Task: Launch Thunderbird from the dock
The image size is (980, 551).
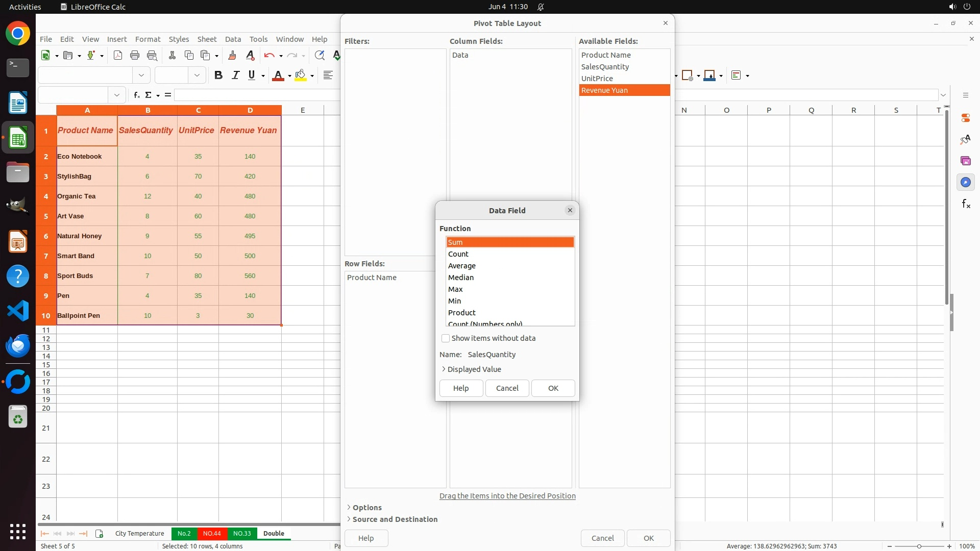Action: [18, 346]
